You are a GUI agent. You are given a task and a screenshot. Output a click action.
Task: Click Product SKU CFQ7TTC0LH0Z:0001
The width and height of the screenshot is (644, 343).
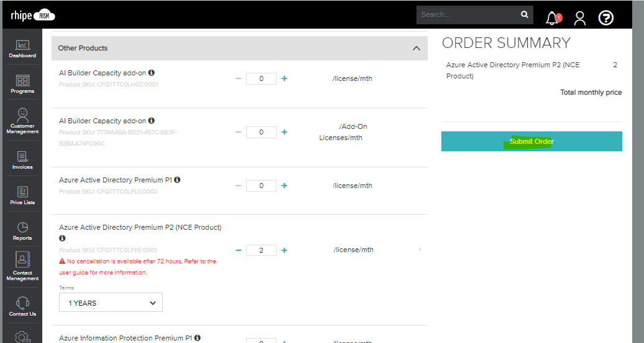click(x=108, y=84)
